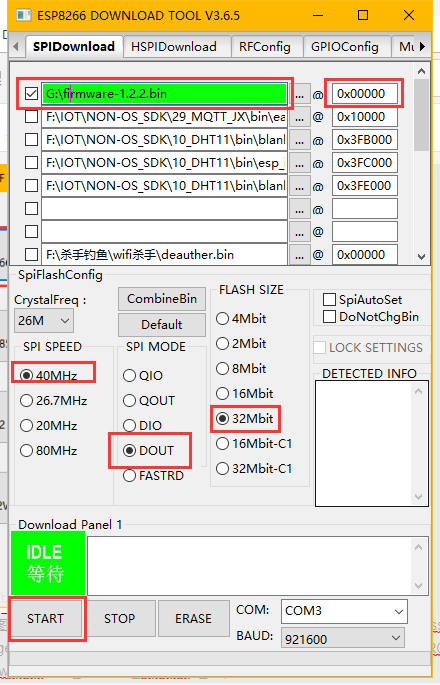The image size is (440, 685).
Task: Browse file for the 0x3FE000 address row
Action: (299, 186)
